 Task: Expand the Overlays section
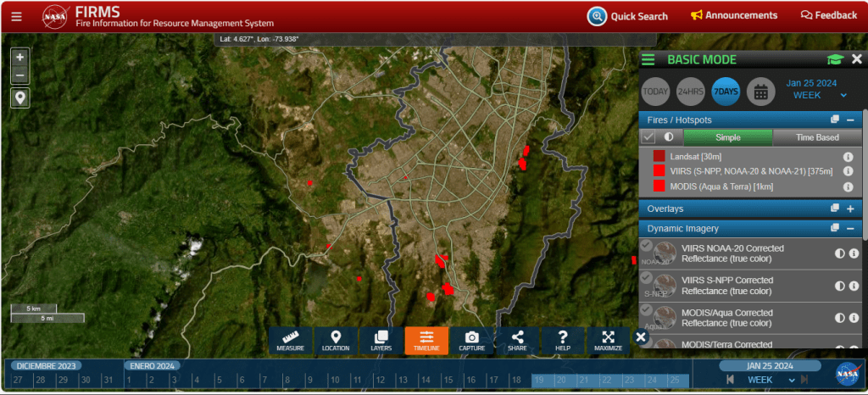pyautogui.click(x=849, y=209)
